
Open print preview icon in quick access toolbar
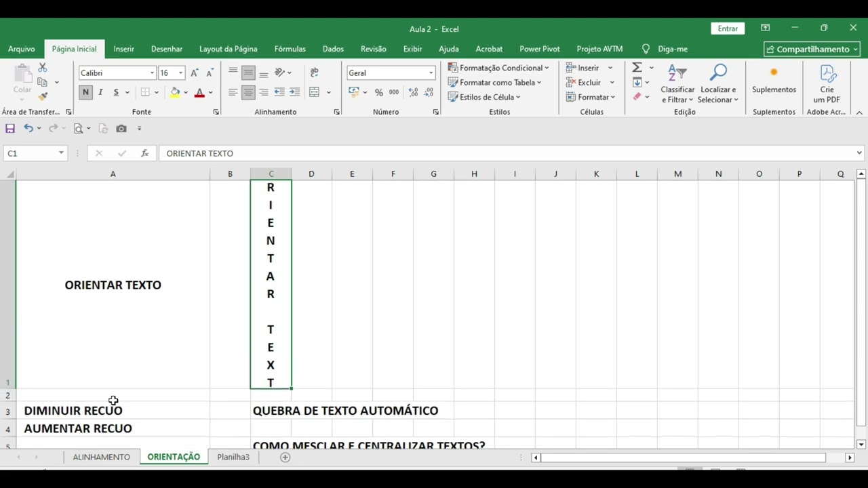click(78, 128)
